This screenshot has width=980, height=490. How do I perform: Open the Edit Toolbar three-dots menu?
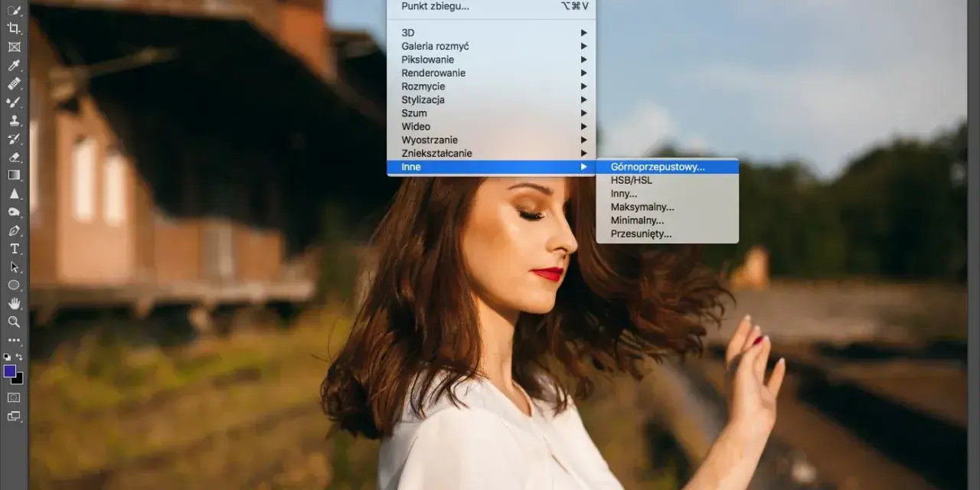[14, 340]
